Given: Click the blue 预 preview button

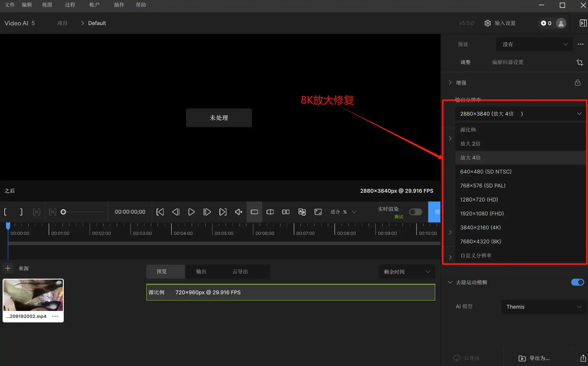Looking at the screenshot, I should click(x=434, y=212).
